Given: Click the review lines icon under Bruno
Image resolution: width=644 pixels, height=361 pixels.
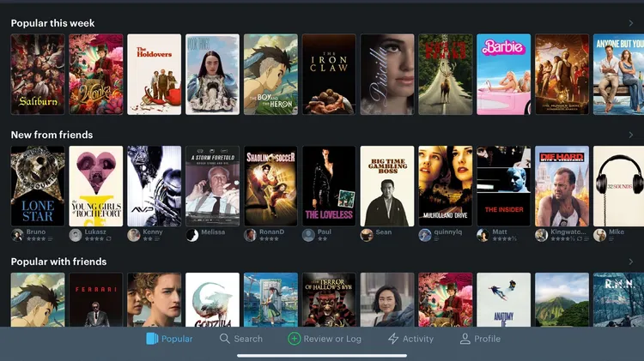Looking at the screenshot, I should [x=50, y=238].
